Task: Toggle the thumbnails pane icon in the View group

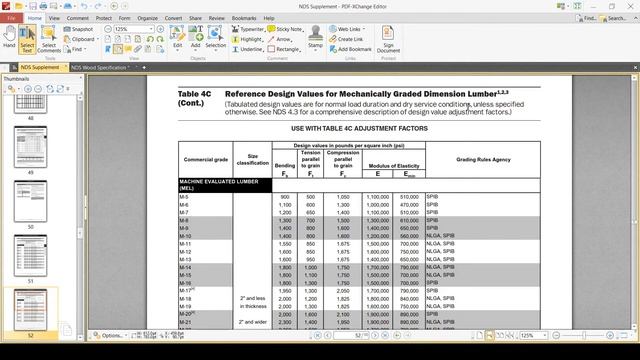Action: tap(118, 49)
